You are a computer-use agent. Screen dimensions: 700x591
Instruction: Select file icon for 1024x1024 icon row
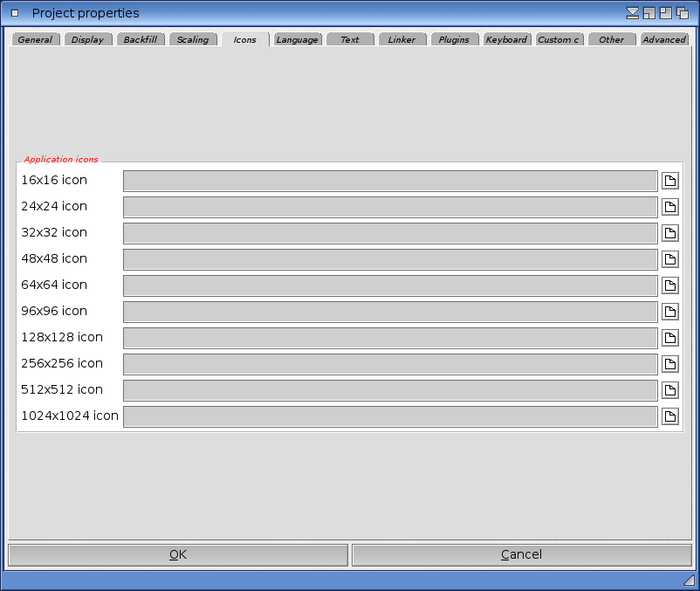[x=669, y=416]
